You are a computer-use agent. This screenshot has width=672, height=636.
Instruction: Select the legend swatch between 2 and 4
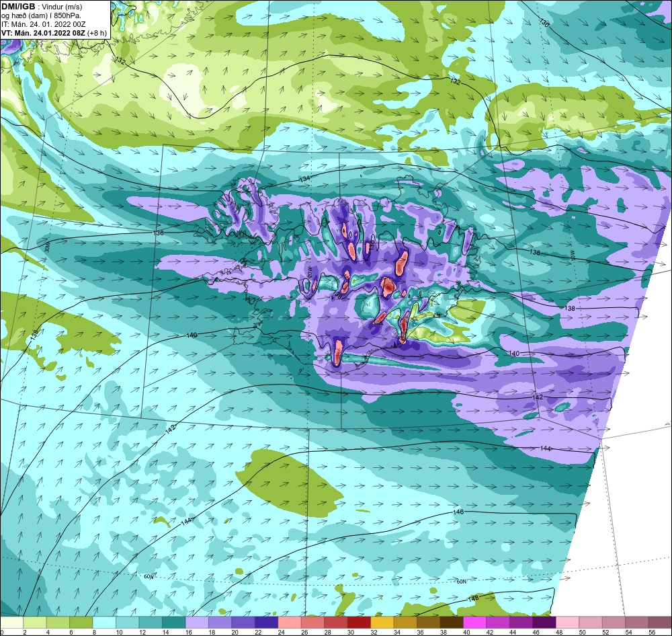[x=35, y=623]
